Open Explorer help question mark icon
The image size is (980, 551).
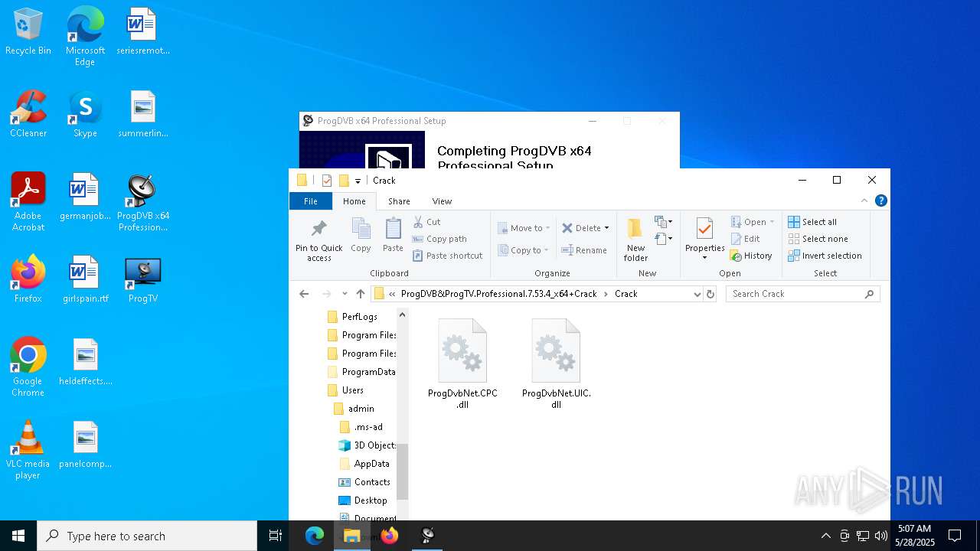881,201
